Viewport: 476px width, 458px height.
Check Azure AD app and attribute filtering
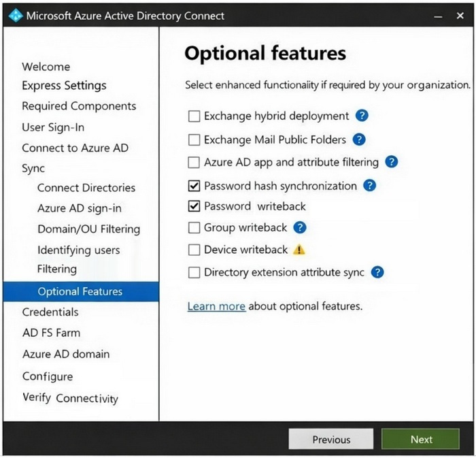pos(194,163)
